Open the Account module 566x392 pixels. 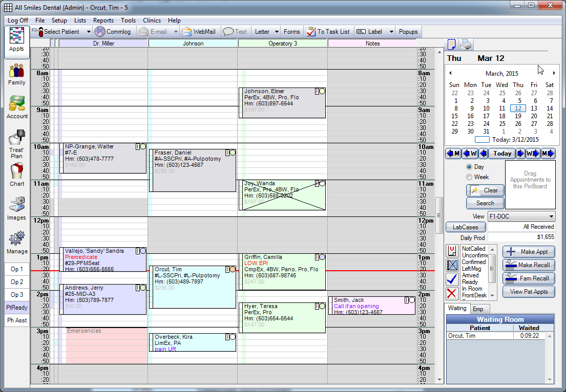[x=17, y=107]
